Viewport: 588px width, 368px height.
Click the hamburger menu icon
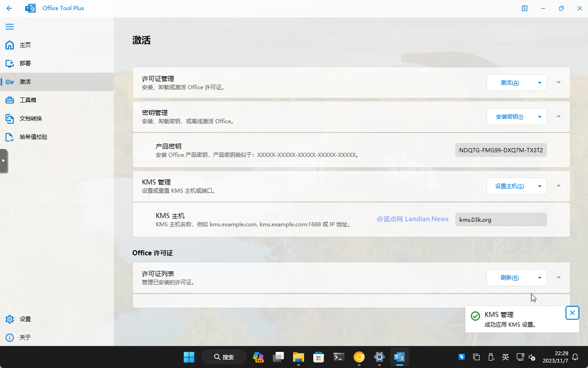(x=10, y=27)
